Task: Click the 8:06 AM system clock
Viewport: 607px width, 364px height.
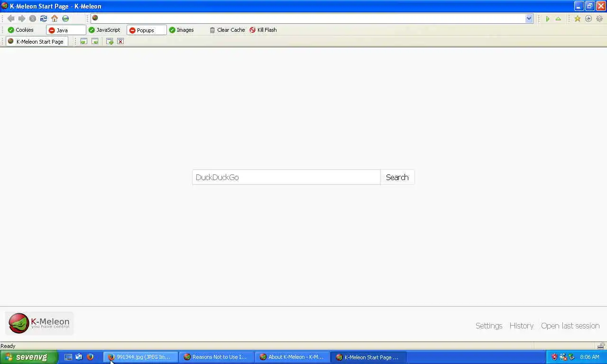Action: 589,357
